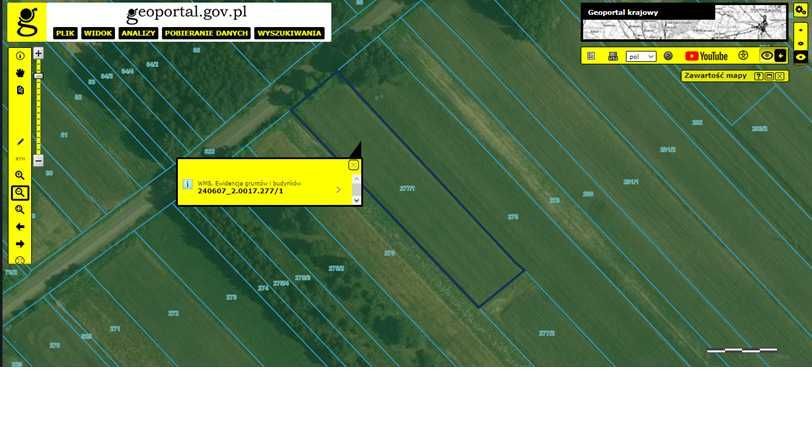This screenshot has width=812, height=442.
Task: Open the PLIK menu
Action: (65, 33)
